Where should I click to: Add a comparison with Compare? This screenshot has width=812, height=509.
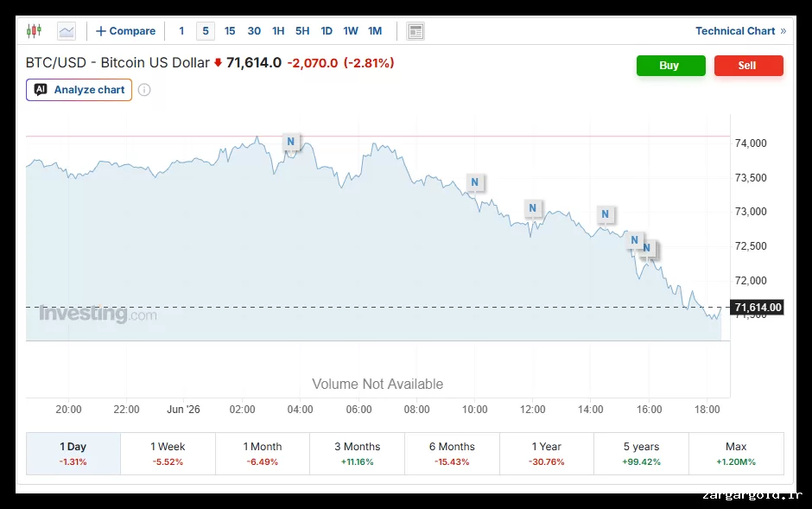click(126, 31)
